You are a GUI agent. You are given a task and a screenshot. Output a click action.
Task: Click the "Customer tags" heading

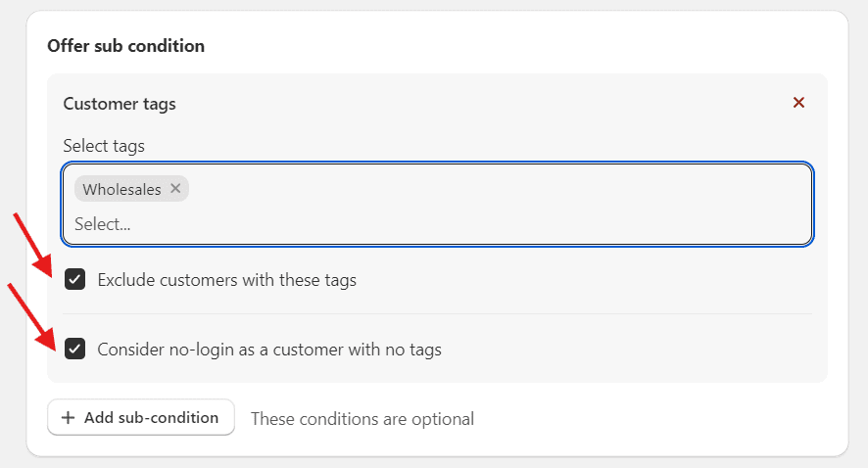[120, 103]
